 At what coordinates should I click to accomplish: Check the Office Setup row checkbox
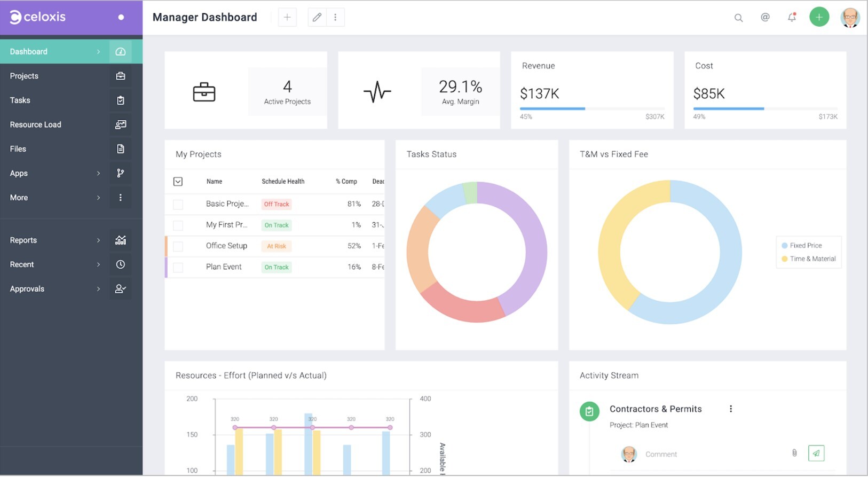[x=178, y=246]
